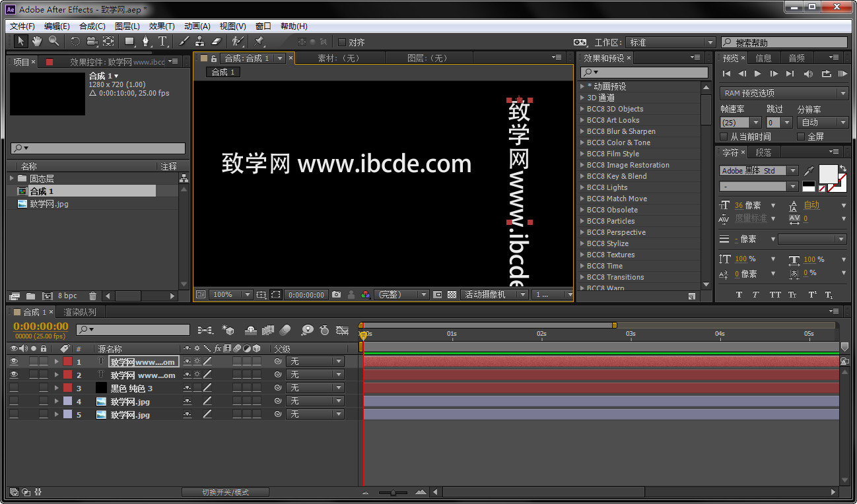Open the 工作区 标准 workspace dropdown

[x=671, y=42]
